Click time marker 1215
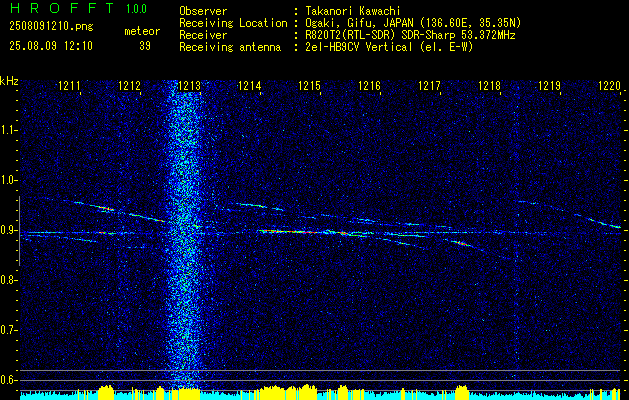 pos(309,85)
